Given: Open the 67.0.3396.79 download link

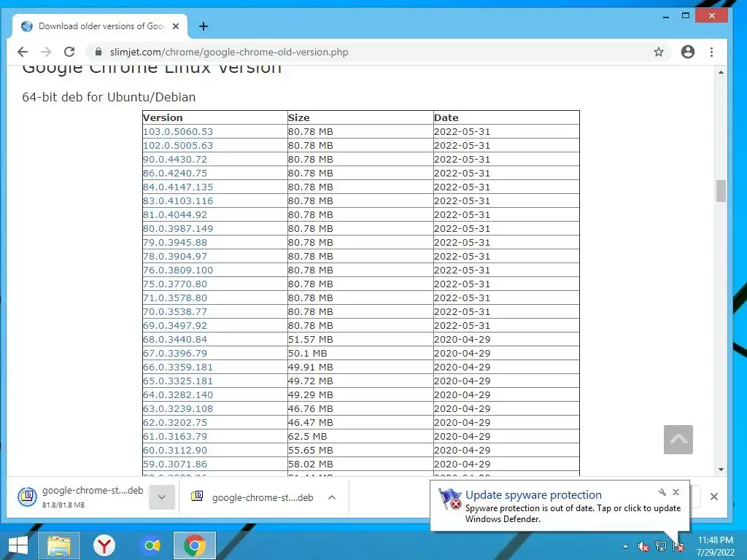Looking at the screenshot, I should tap(175, 353).
